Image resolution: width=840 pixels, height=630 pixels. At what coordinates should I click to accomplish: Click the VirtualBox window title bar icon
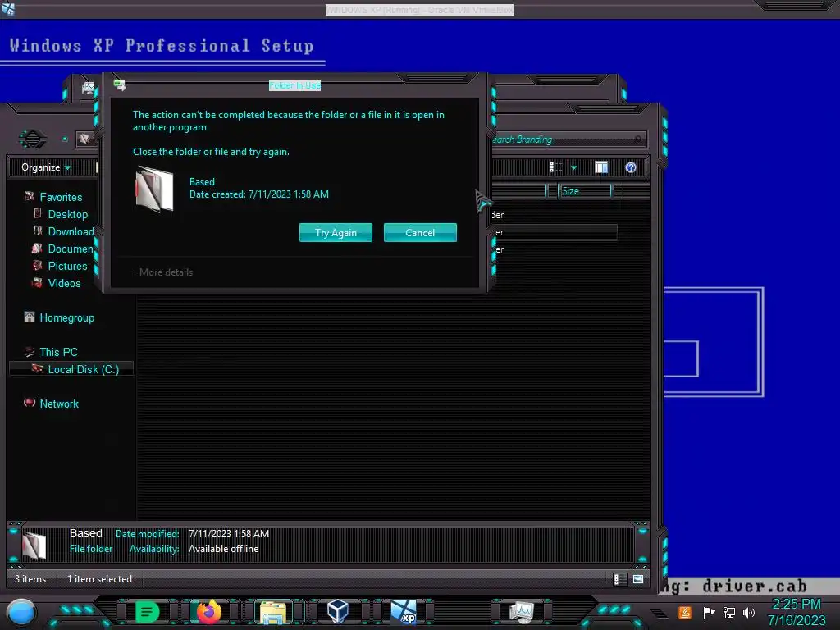[8, 8]
